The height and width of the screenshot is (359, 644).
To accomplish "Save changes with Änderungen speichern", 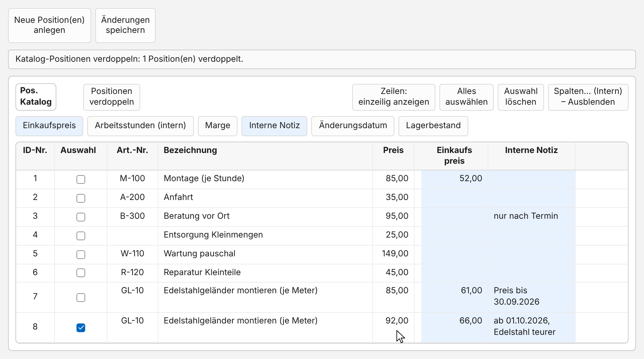I will pos(125,25).
